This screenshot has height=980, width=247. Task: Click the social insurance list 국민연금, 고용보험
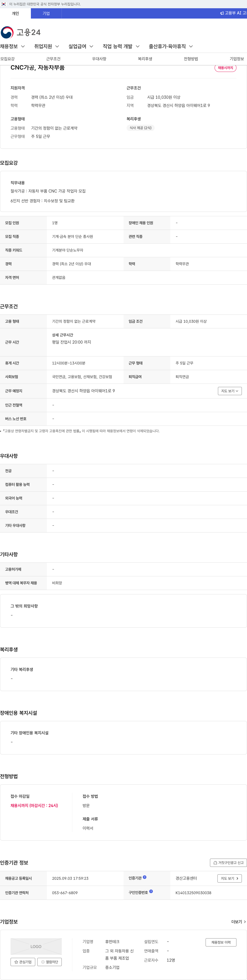point(82,377)
